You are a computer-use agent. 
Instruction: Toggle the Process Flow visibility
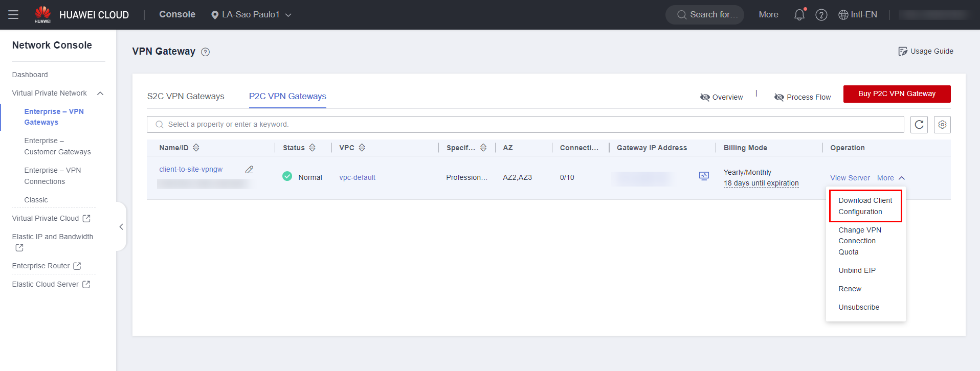(x=802, y=97)
